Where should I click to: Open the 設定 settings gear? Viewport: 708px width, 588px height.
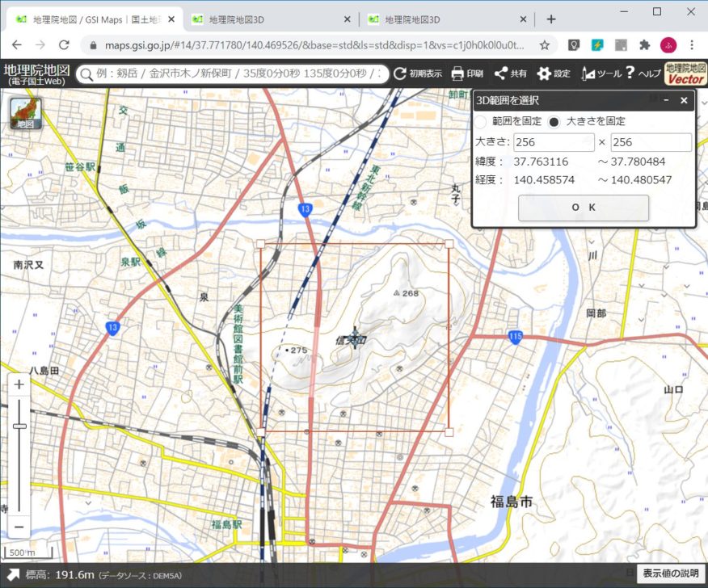coord(554,73)
